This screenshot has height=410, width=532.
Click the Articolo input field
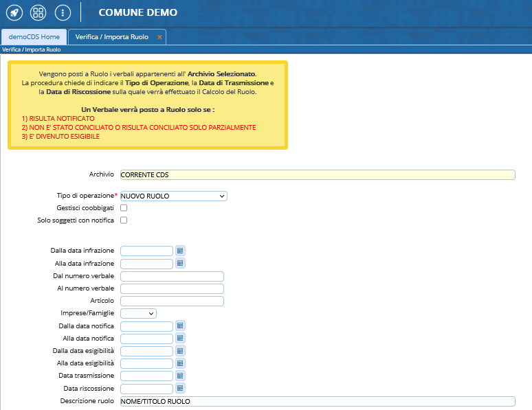[172, 301]
